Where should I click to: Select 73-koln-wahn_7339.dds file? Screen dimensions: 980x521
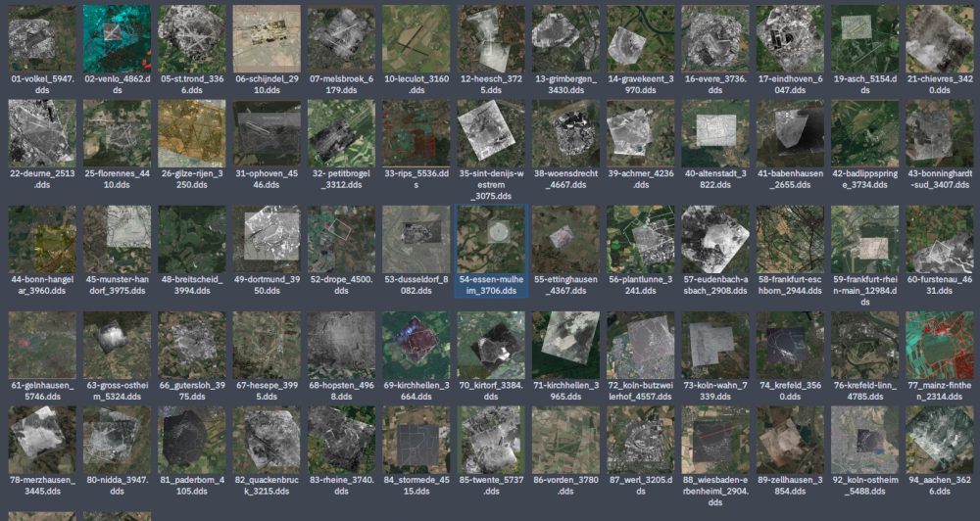click(715, 346)
